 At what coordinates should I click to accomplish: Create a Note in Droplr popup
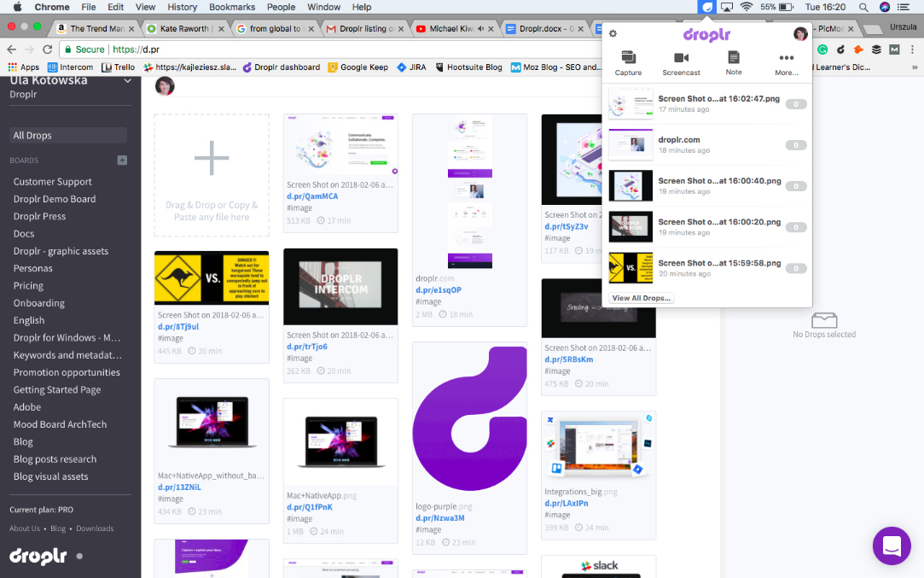click(734, 63)
